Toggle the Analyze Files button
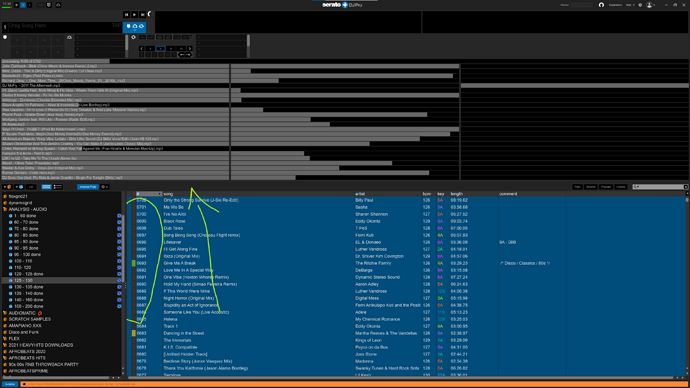The width and height of the screenshot is (690, 388). tap(88, 187)
